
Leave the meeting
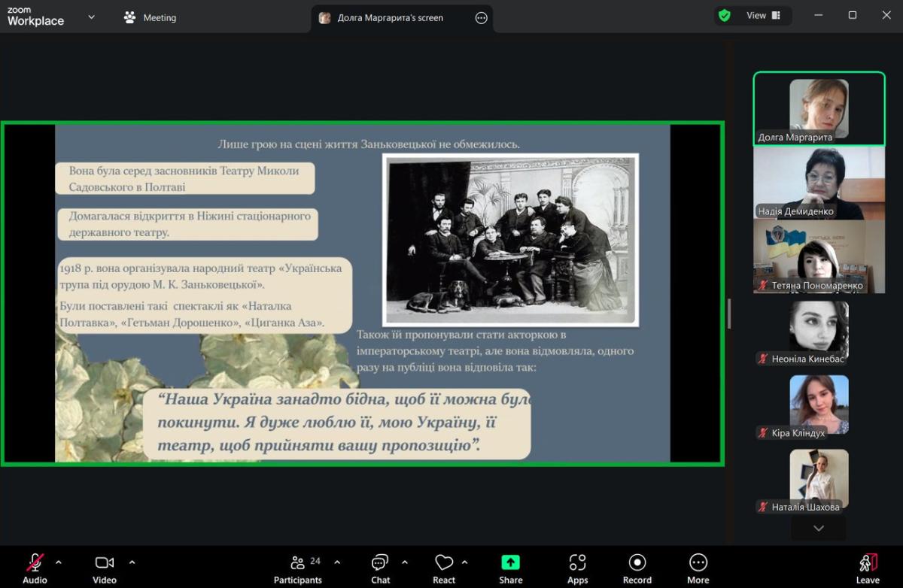(x=867, y=568)
